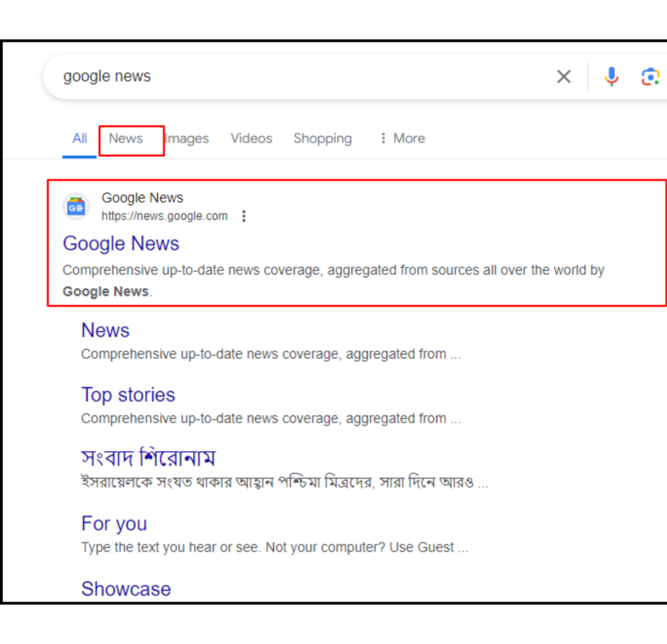Switch to the Images search tab
The width and height of the screenshot is (667, 644).
(187, 138)
